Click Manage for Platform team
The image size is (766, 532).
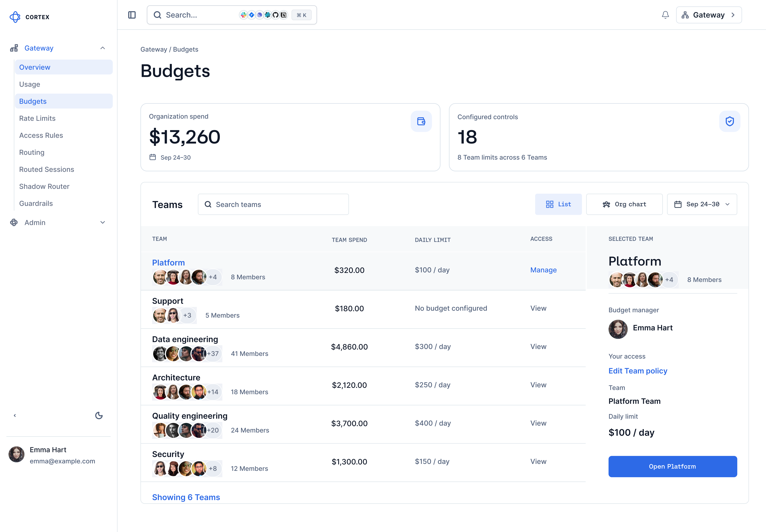[543, 270]
